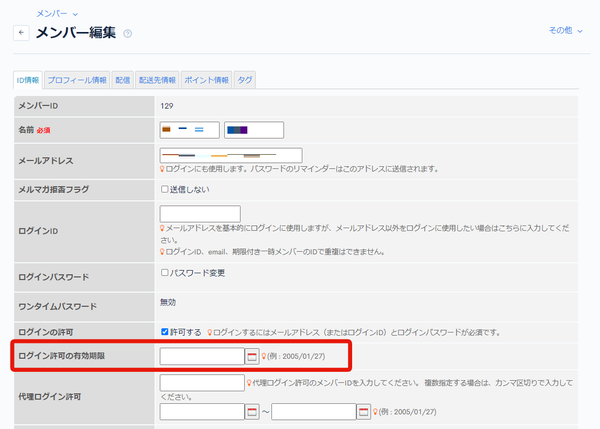
Task: Check the パスワード変更 checkbox
Action: (x=165, y=272)
